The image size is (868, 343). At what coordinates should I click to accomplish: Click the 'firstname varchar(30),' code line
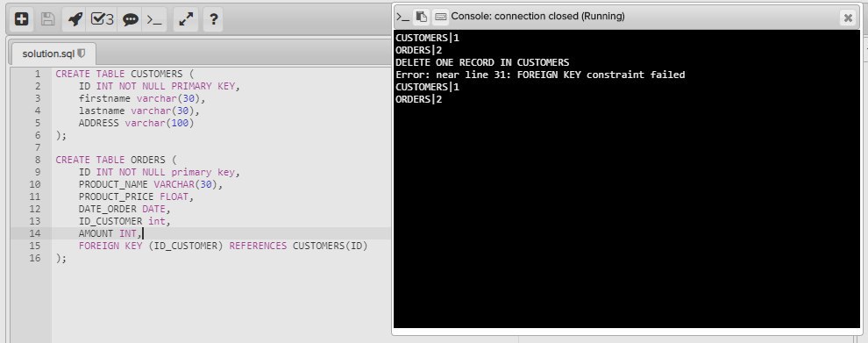tap(142, 98)
